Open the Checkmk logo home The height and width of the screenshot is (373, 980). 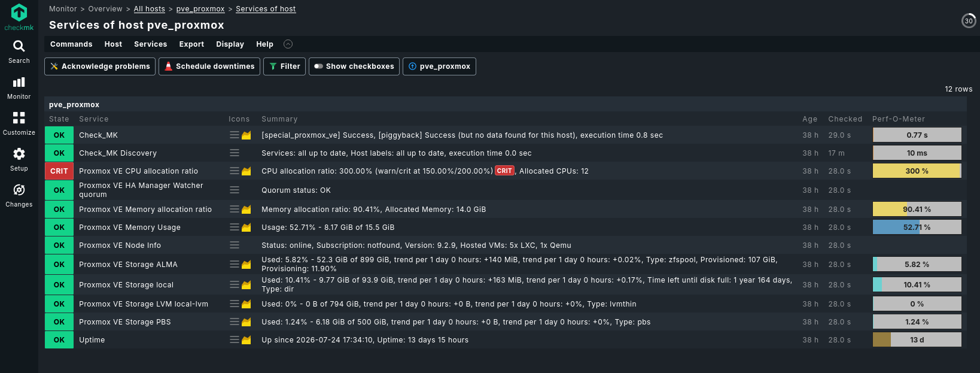coord(19,17)
